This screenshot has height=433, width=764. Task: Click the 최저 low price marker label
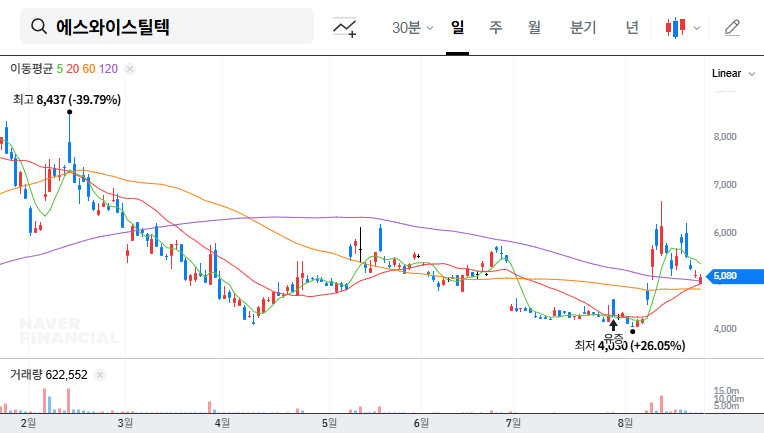point(630,346)
